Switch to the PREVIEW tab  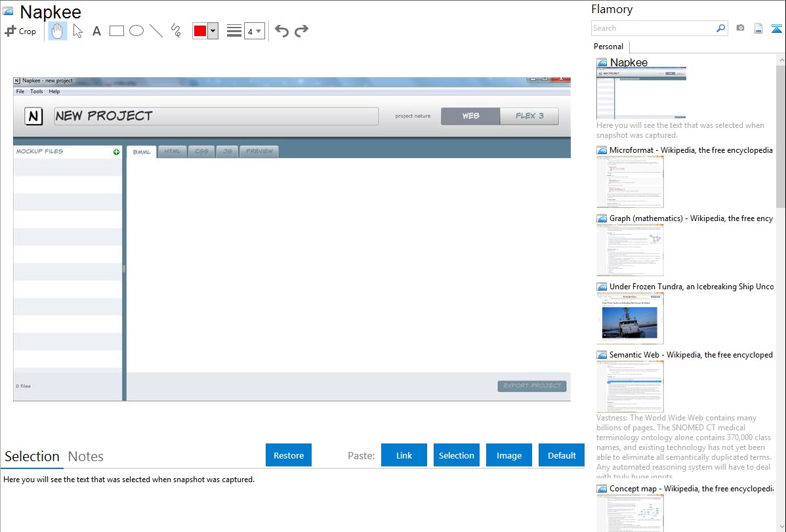[x=259, y=152]
